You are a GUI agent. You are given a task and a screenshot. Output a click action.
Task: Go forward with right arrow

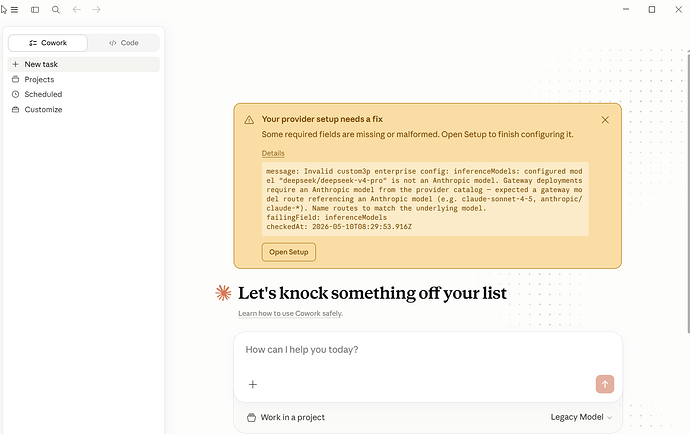(96, 10)
